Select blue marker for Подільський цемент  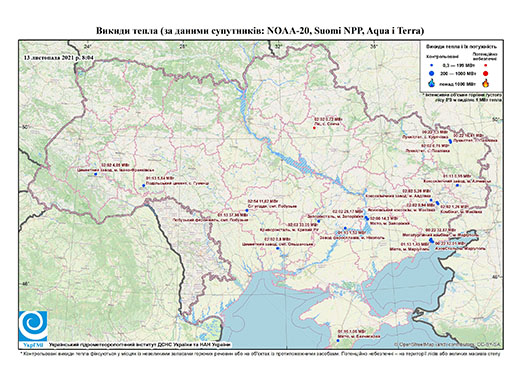click(144, 185)
